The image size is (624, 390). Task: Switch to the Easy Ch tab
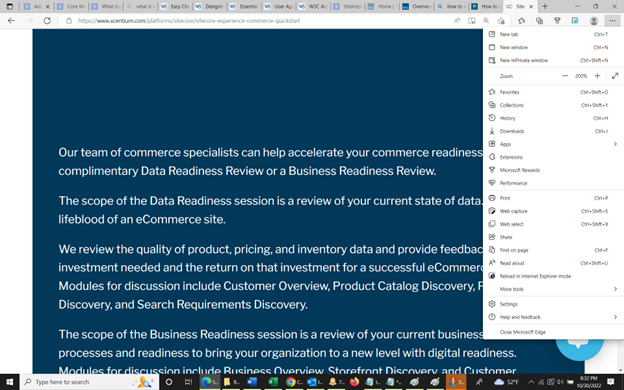[175, 6]
